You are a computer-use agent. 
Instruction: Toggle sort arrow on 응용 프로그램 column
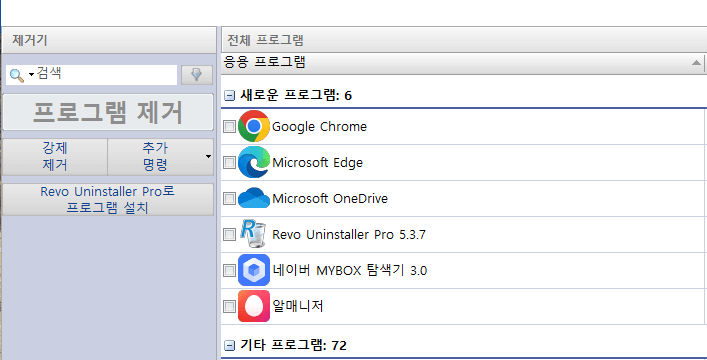pos(696,63)
